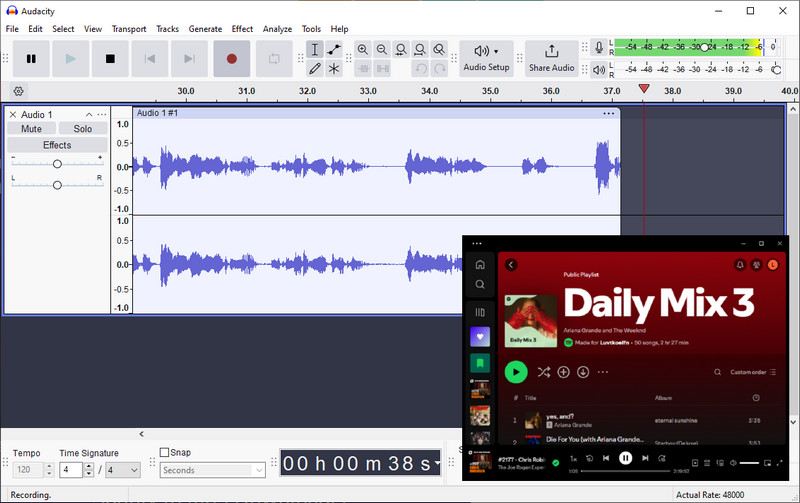This screenshot has width=800, height=503.
Task: Select the Selection (I-beam) tool
Action: pyautogui.click(x=315, y=49)
